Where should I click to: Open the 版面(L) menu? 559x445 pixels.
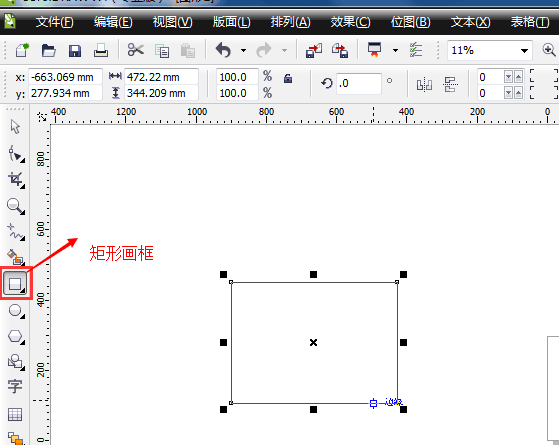pyautogui.click(x=231, y=22)
